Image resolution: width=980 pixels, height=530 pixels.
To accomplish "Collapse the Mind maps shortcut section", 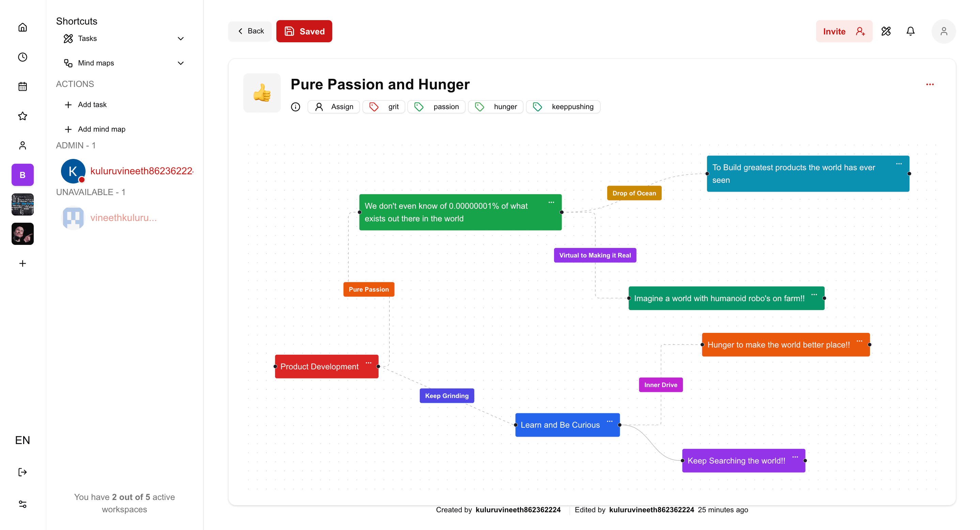I will (x=181, y=63).
